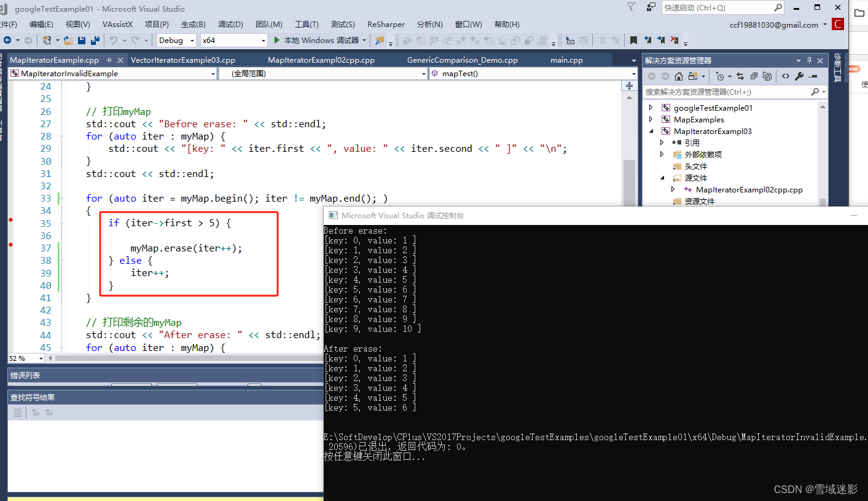868x501 pixels.
Task: Go to the next bookmark icon
Action: (x=661, y=41)
